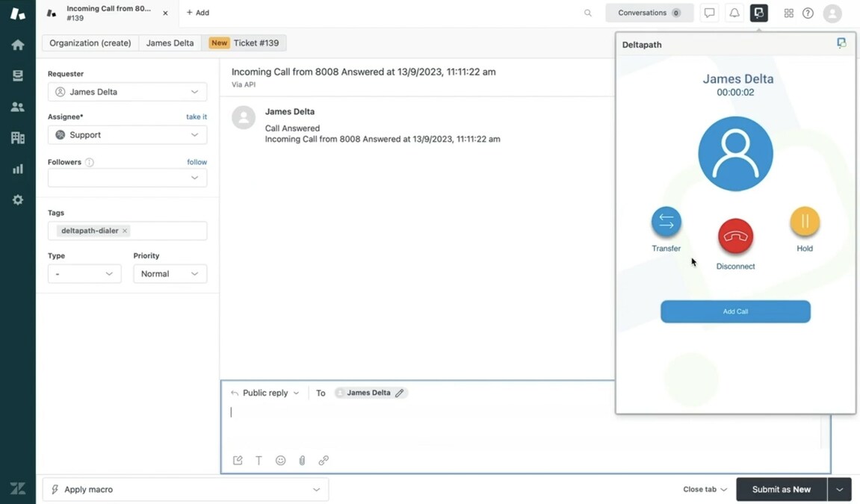This screenshot has height=504, width=860.
Task: Click the red Disconnect call button
Action: pyautogui.click(x=735, y=236)
